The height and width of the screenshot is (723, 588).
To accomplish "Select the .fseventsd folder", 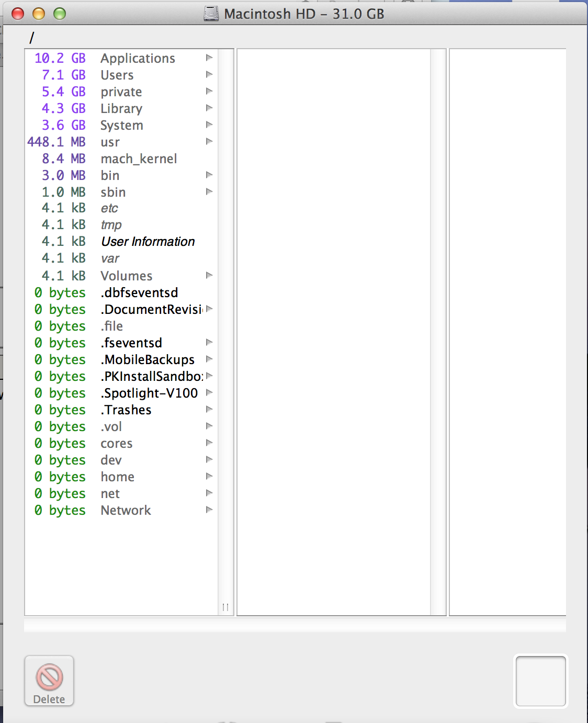I will pos(131,343).
